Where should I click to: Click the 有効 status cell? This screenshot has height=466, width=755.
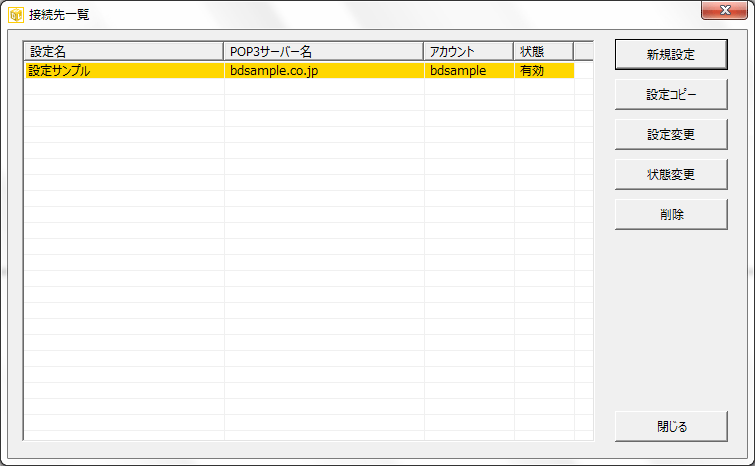[x=544, y=70]
